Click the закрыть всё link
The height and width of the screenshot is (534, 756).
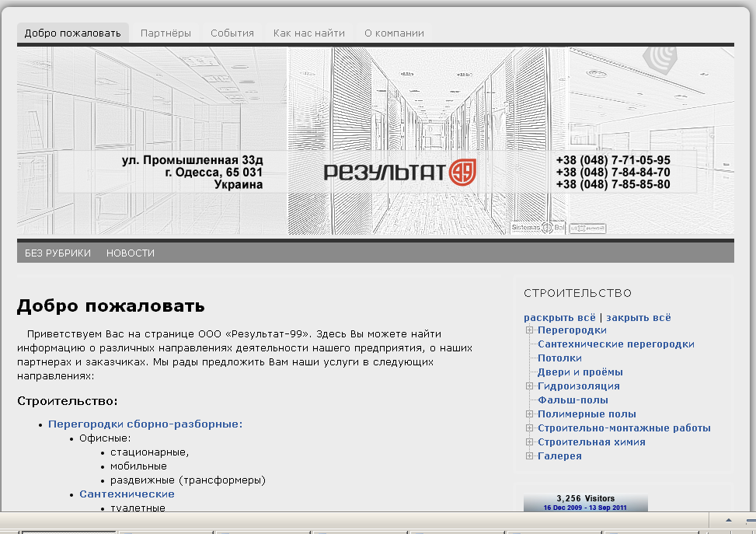(x=639, y=317)
